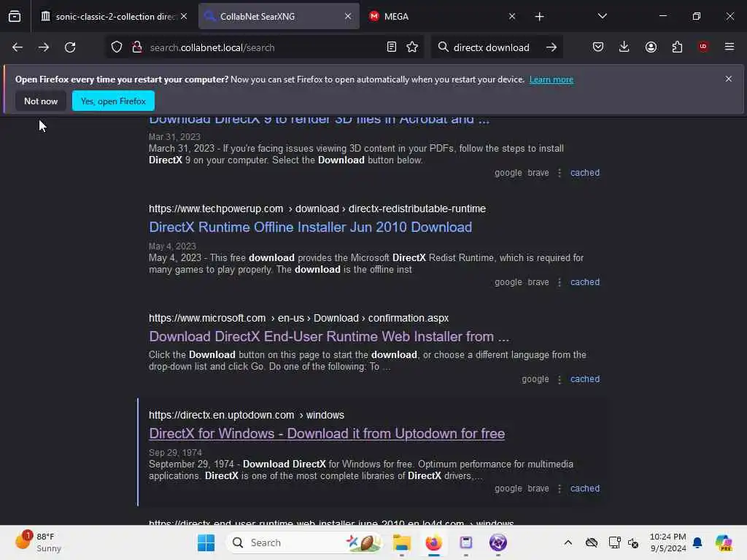
Task: Open cached link for Uptodown result
Action: 584,489
